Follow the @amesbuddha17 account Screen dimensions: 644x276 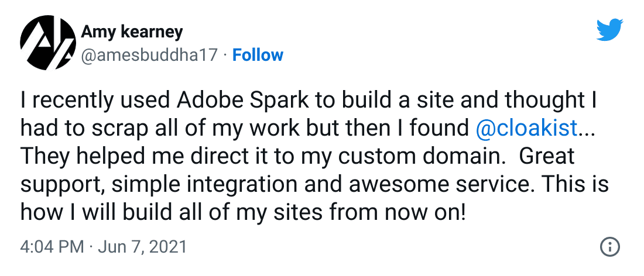[x=258, y=55]
